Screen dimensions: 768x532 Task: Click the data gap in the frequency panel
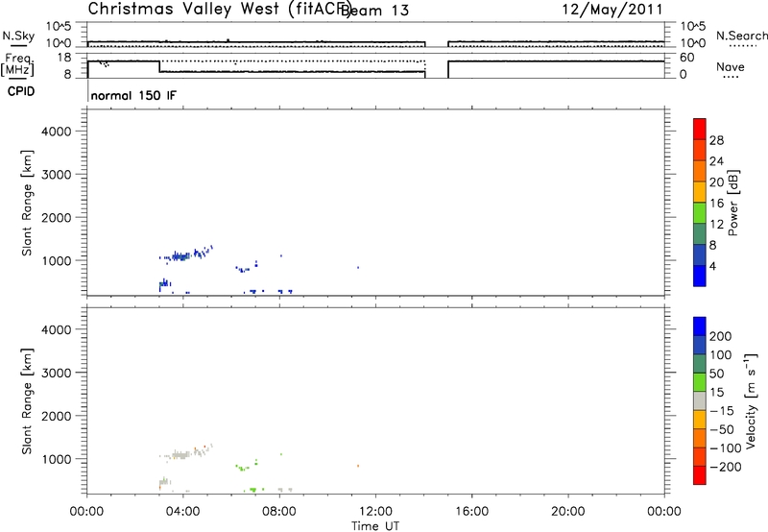(437, 67)
